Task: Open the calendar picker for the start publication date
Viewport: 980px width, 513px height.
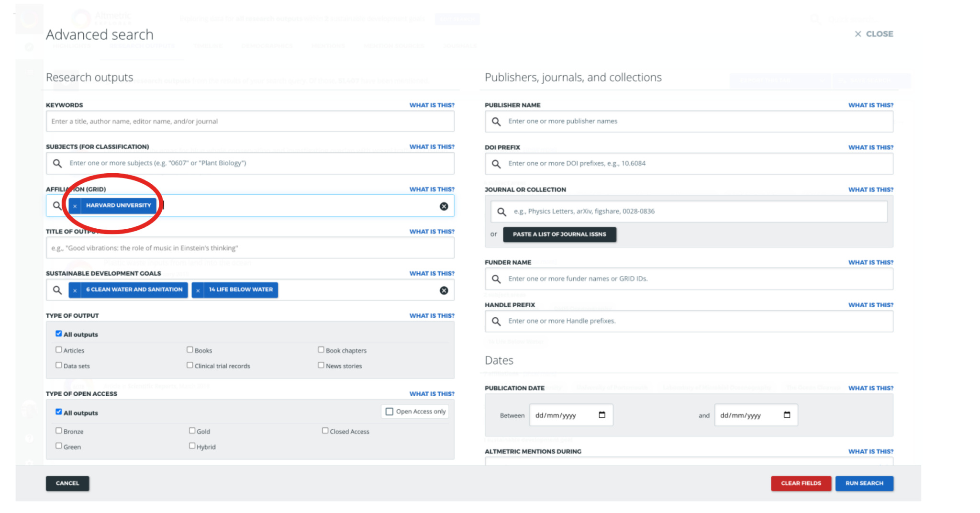Action: 602,415
